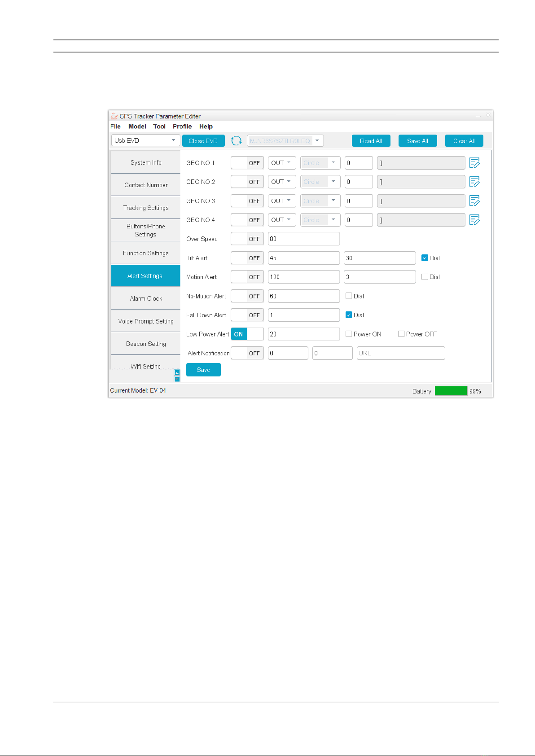Enable the Tilt Alert switch

(x=247, y=258)
